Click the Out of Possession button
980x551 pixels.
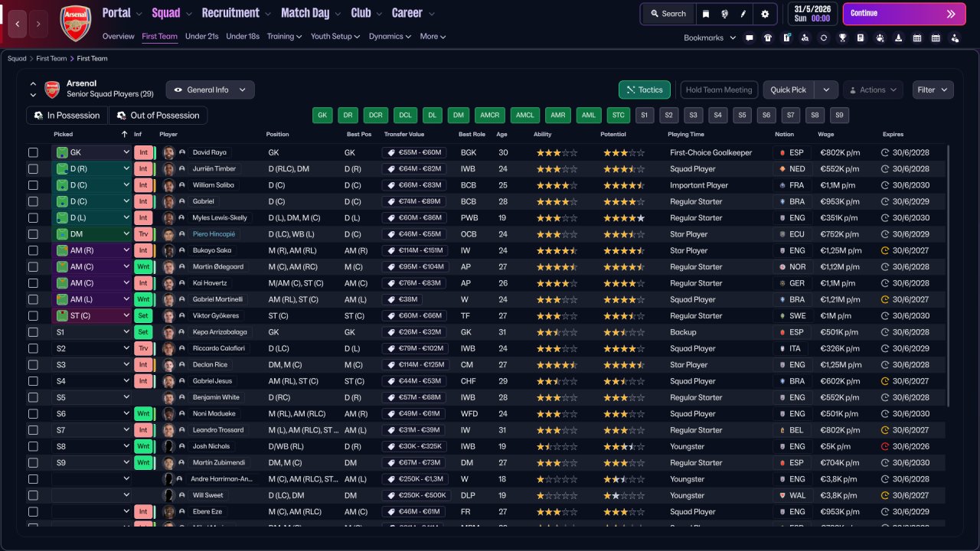pyautogui.click(x=158, y=116)
